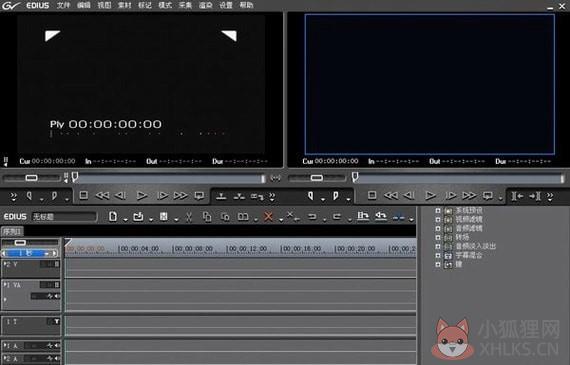570x365 pixels.
Task: Click the red X delete icon in timeline toolbar
Action: [x=268, y=217]
